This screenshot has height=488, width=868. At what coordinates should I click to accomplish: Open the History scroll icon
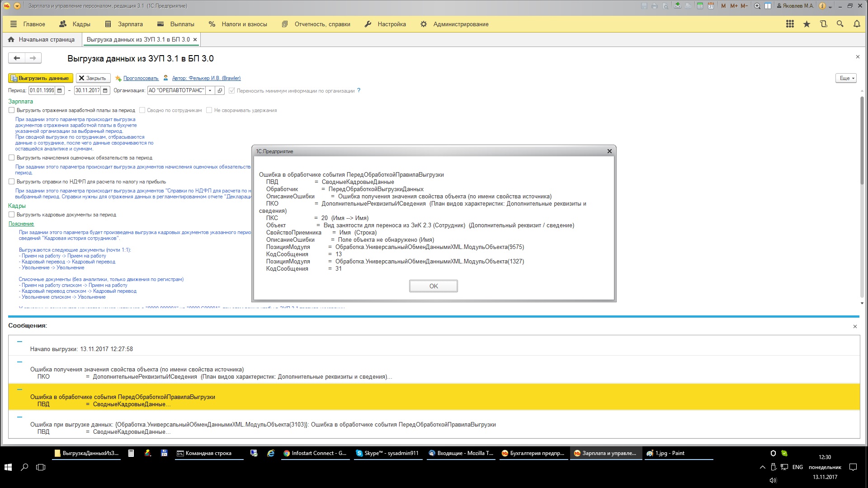[x=823, y=24]
